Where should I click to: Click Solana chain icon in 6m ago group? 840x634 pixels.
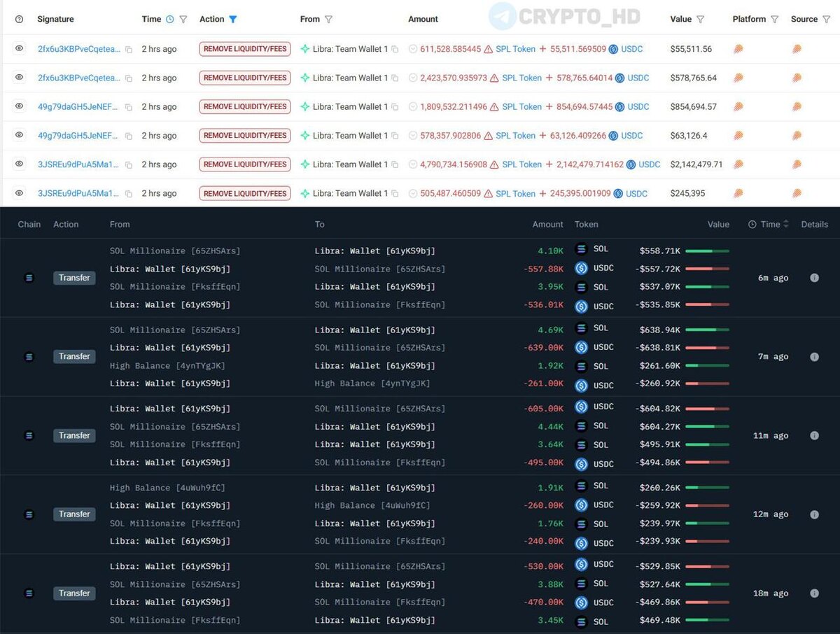29,278
